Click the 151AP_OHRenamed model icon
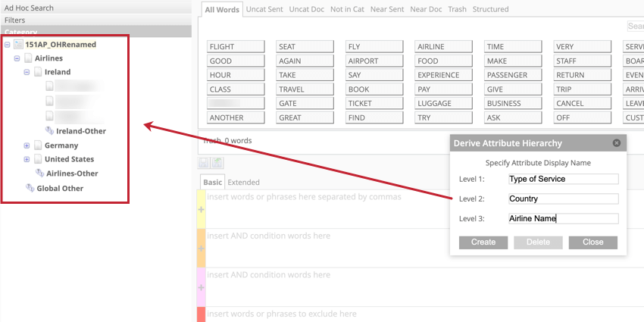Screen dimensions: 644x322 click(18, 45)
